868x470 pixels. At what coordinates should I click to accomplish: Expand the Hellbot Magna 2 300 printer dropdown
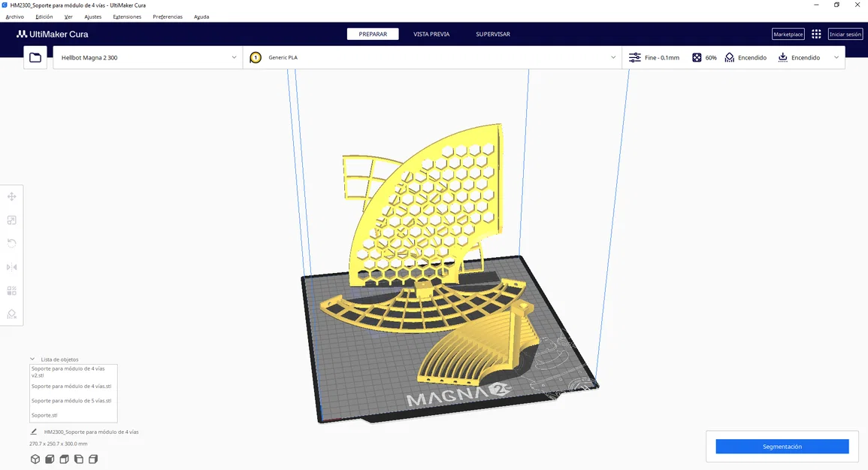[234, 58]
